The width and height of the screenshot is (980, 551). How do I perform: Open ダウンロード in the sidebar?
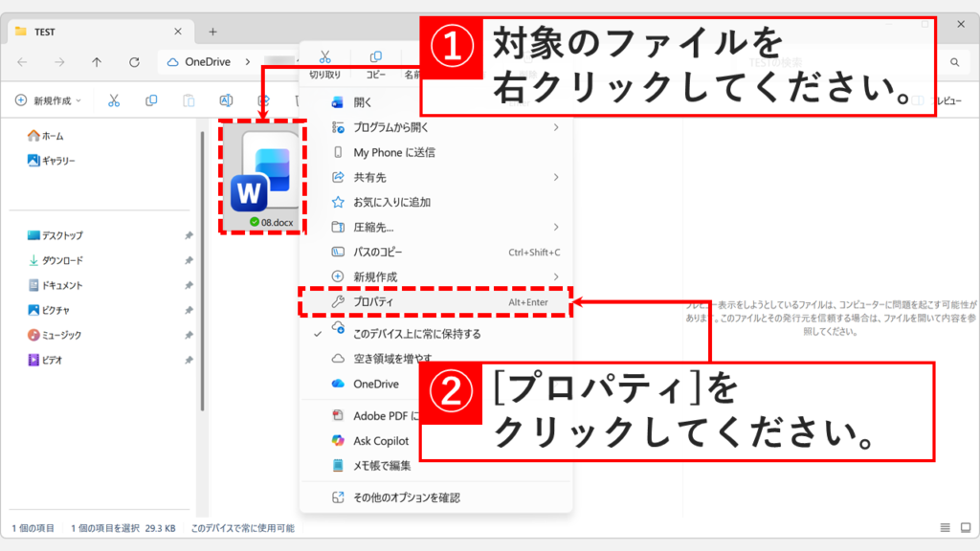point(62,260)
